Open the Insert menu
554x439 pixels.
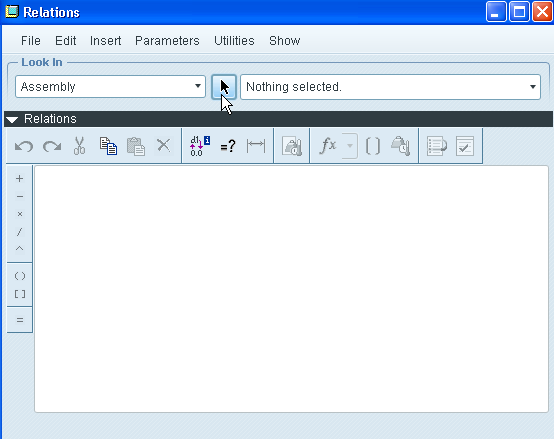click(x=106, y=41)
